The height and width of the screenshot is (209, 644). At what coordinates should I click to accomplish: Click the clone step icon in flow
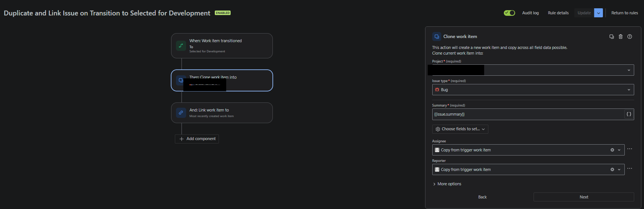tap(181, 80)
